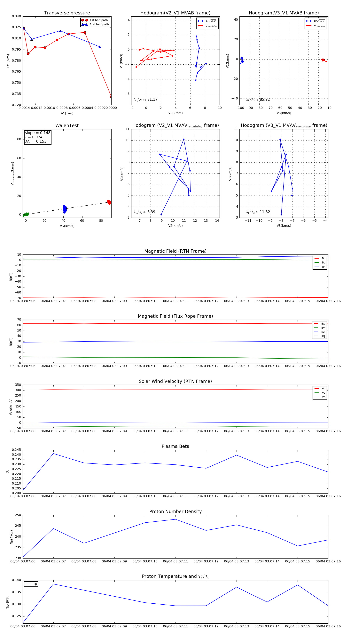Click the 'B(nT)' axis label of the RTN Frame plot
351x644 pixels.
(11, 277)
